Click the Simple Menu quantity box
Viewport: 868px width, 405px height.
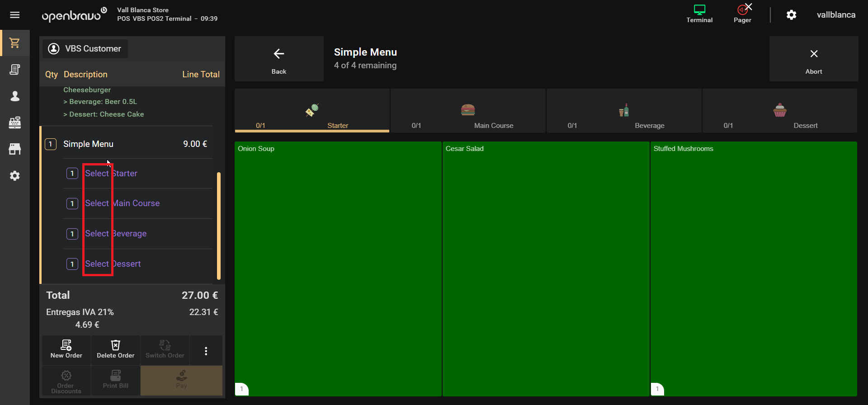click(x=51, y=144)
